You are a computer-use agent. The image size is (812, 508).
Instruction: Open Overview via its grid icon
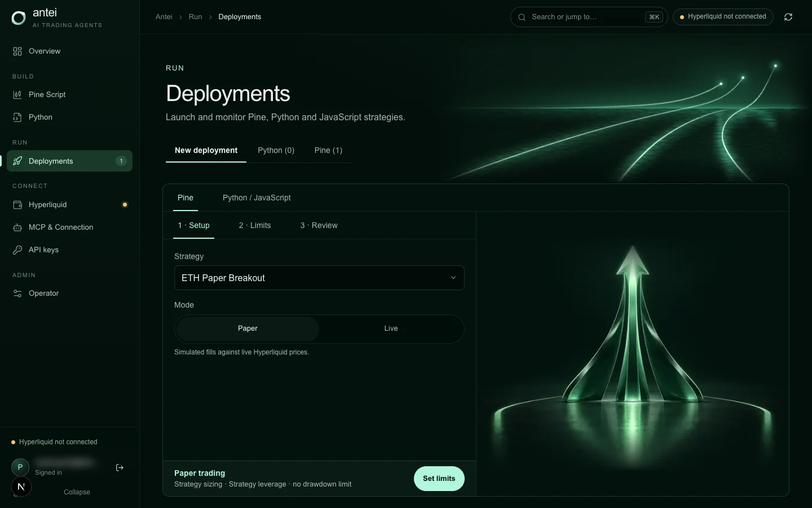[17, 51]
